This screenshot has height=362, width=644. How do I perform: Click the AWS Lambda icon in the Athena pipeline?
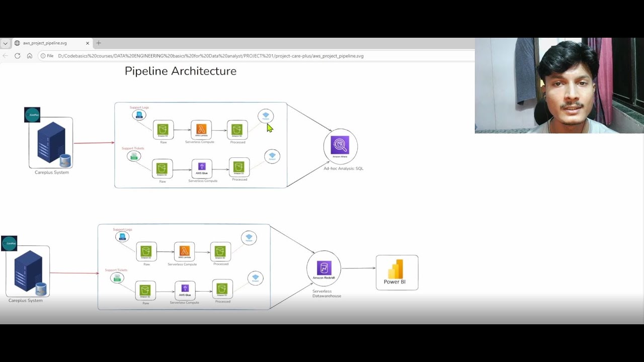(201, 130)
